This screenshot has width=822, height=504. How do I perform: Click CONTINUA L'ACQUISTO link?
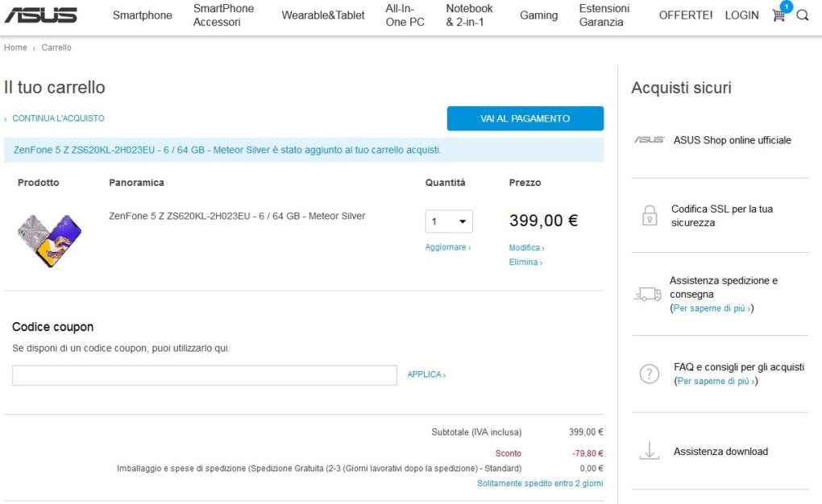point(58,118)
